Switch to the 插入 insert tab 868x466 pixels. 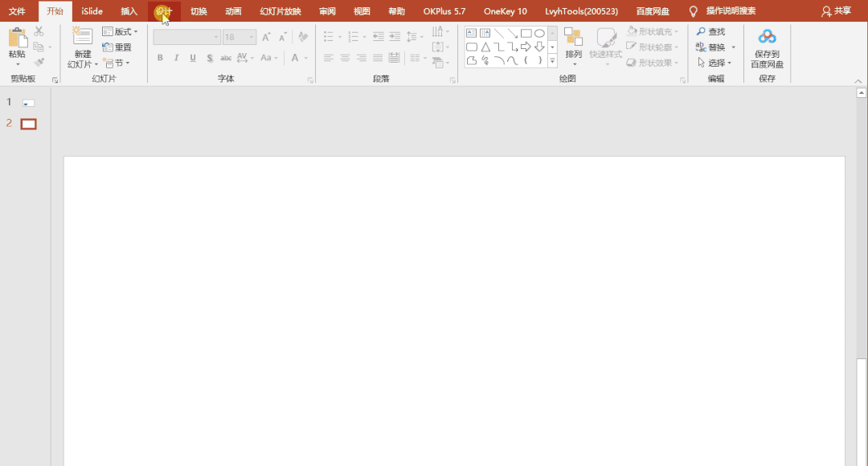coord(129,11)
